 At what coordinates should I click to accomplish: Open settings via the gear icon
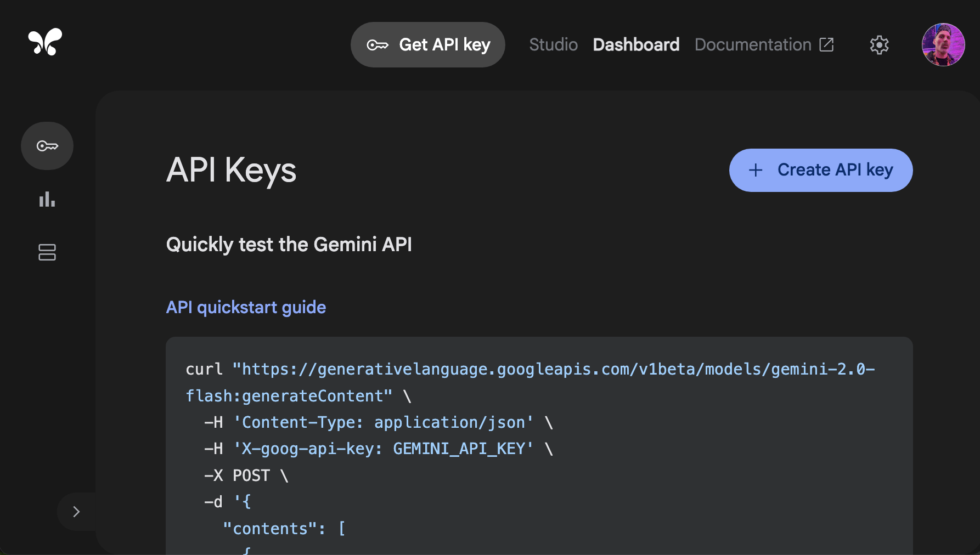click(x=879, y=45)
